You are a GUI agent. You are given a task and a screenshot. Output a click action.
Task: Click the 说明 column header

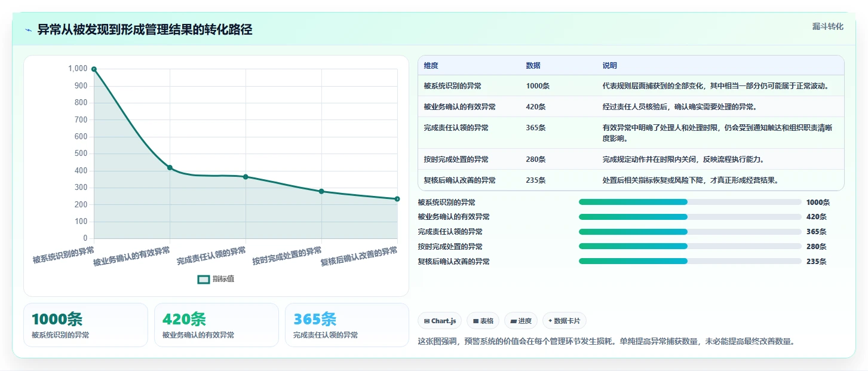(609, 66)
